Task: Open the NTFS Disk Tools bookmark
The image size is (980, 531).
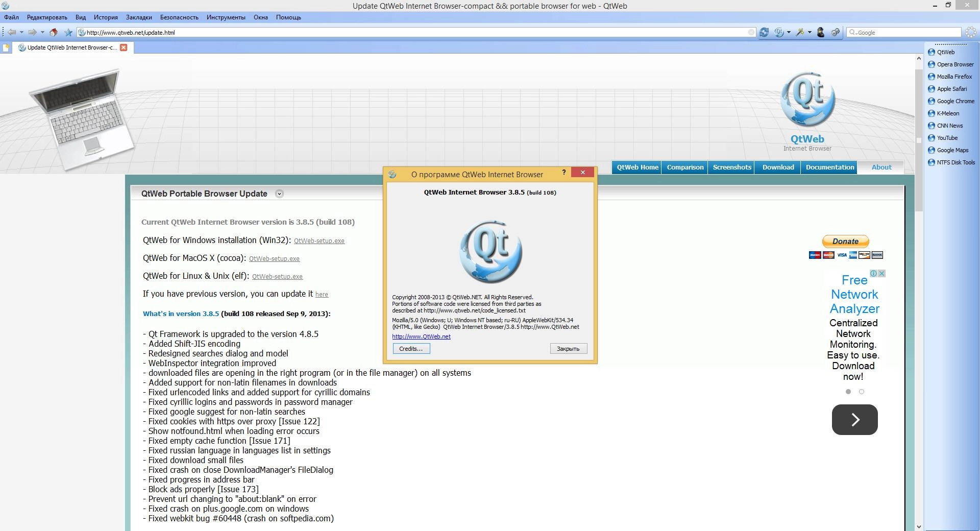Action: (x=951, y=162)
